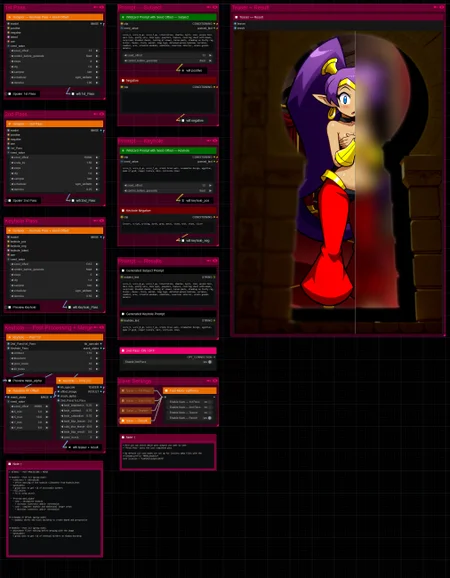Click the control_before_generate arrow in the Keyhole prompt node
Image resolution: width=450 pixels, height=578 pixels.
click(210, 191)
